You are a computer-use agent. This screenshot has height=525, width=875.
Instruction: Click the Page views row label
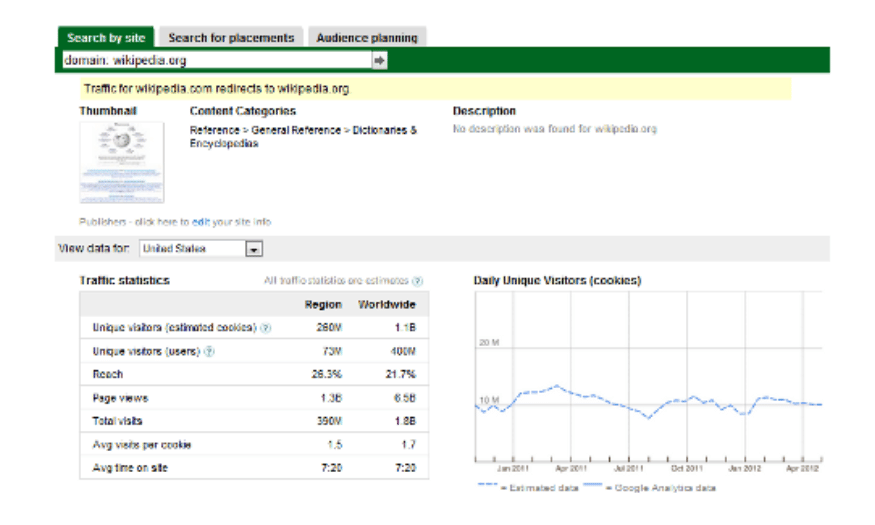(120, 398)
